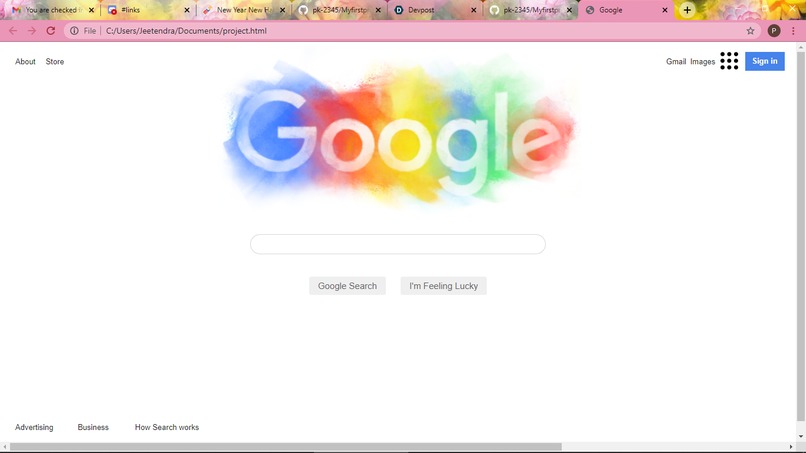Click the browser forward arrow
Screen dimensions: 806x453
click(x=32, y=31)
